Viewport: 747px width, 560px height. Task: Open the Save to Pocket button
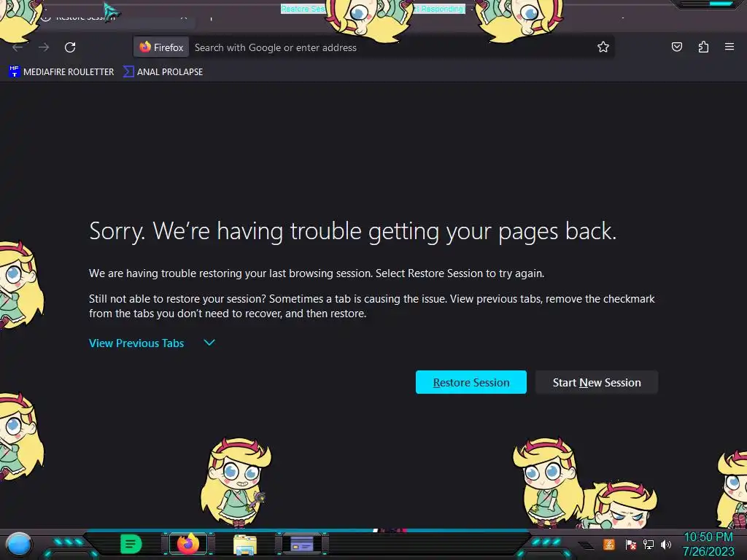676,47
